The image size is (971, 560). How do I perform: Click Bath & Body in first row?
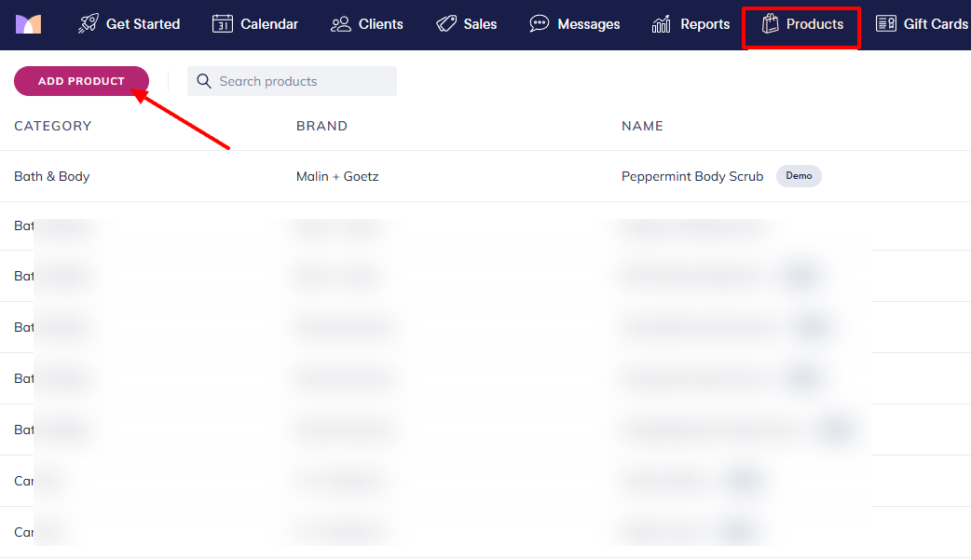pyautogui.click(x=52, y=176)
